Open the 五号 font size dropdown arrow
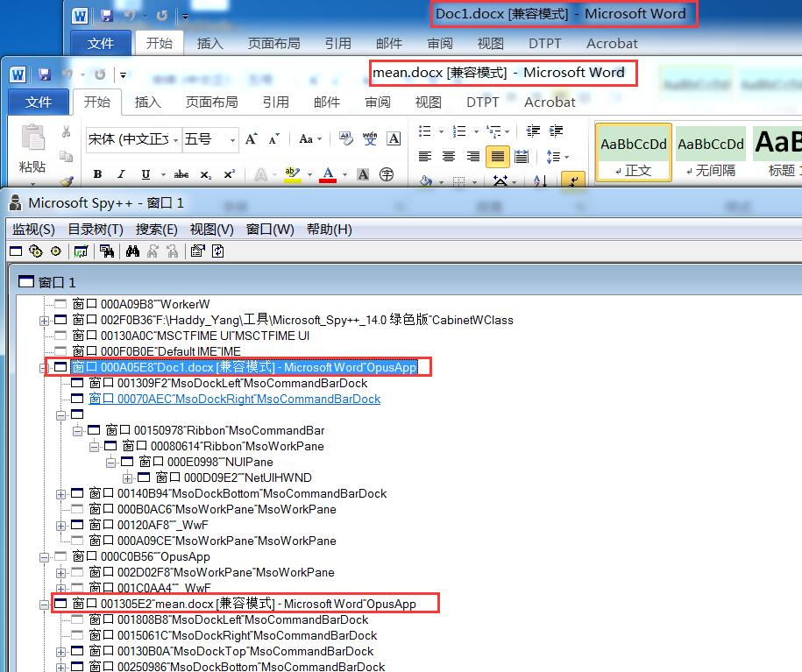Image resolution: width=802 pixels, height=672 pixels. click(233, 139)
